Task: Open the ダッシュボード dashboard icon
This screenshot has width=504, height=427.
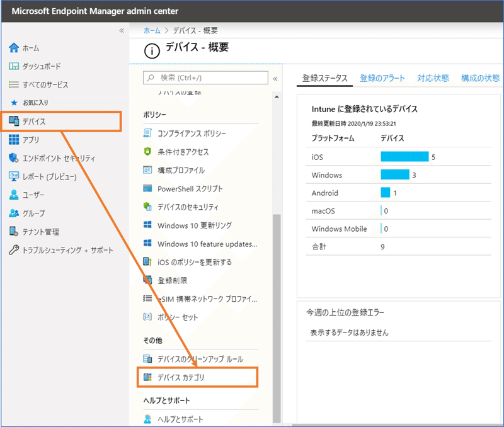Action: (x=13, y=66)
